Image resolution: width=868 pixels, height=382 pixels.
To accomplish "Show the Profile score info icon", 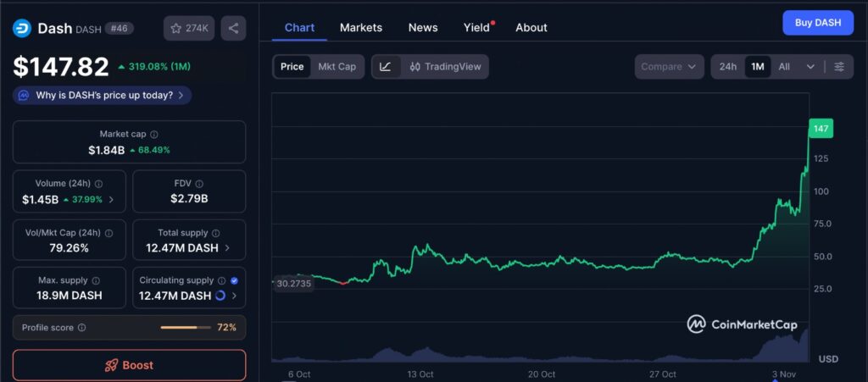I will coord(82,328).
